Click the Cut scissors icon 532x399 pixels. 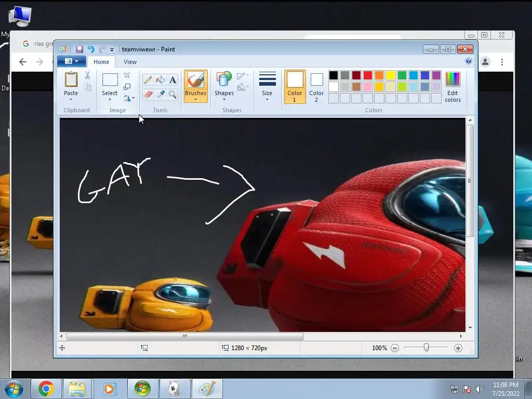tap(87, 75)
